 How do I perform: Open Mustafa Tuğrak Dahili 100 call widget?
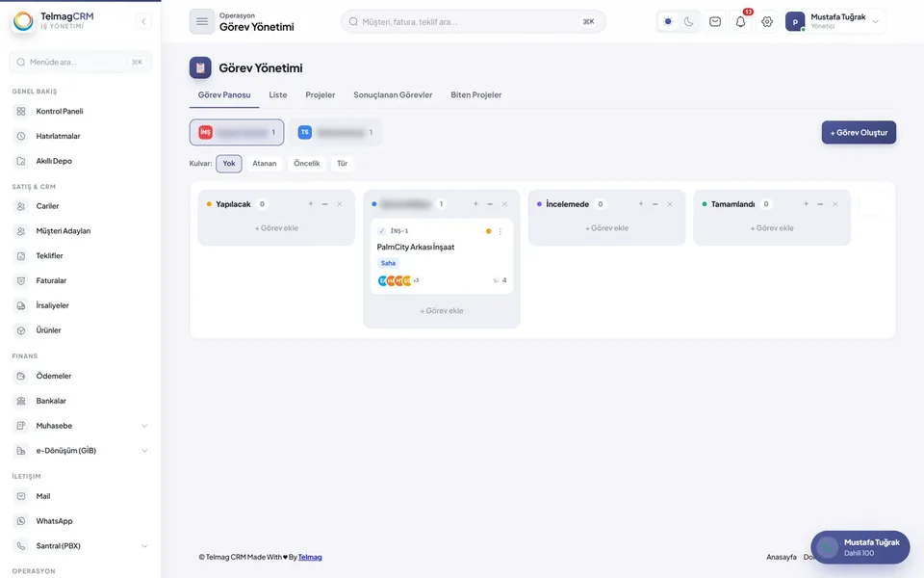(860, 547)
